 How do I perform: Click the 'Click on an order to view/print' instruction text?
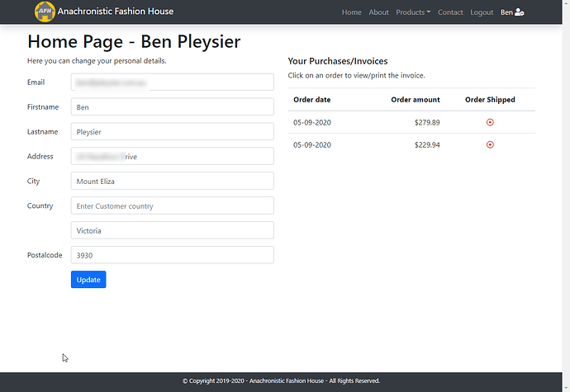(x=356, y=75)
